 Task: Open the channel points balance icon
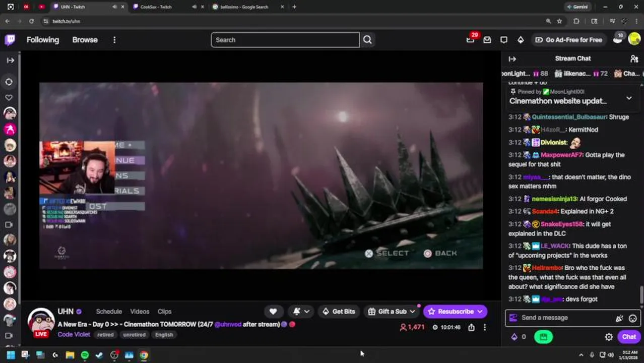pos(514,337)
